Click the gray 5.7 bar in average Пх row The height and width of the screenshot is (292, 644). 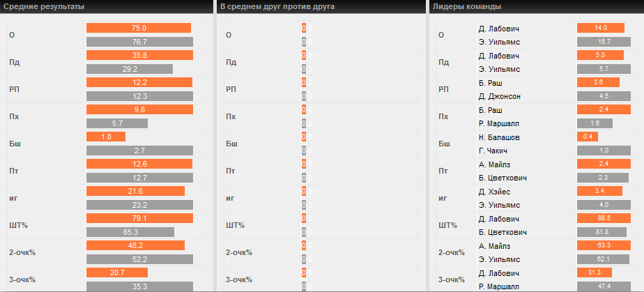click(x=117, y=123)
